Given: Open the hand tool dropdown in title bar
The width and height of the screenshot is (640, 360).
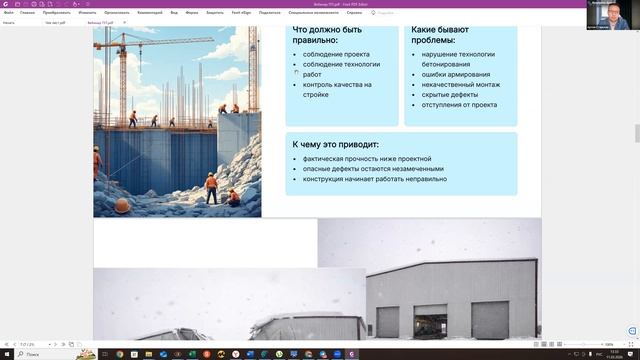Looking at the screenshot, I should (79, 4).
